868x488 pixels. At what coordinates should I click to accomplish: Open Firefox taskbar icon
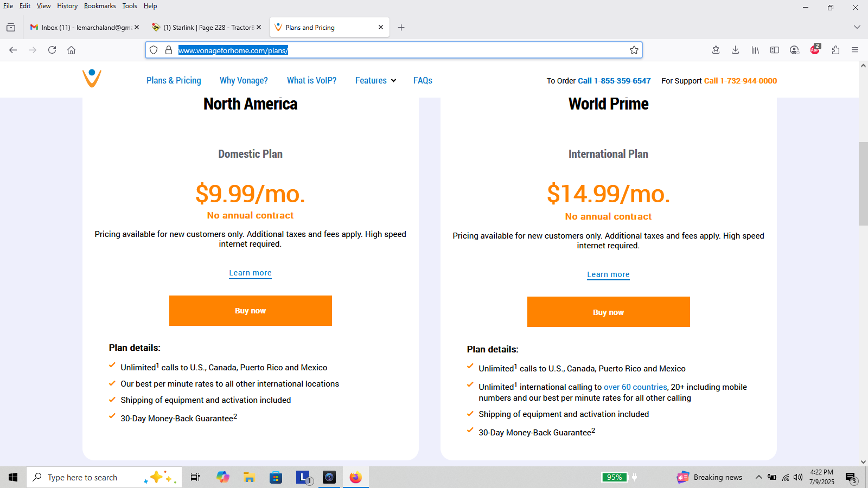coord(355,477)
